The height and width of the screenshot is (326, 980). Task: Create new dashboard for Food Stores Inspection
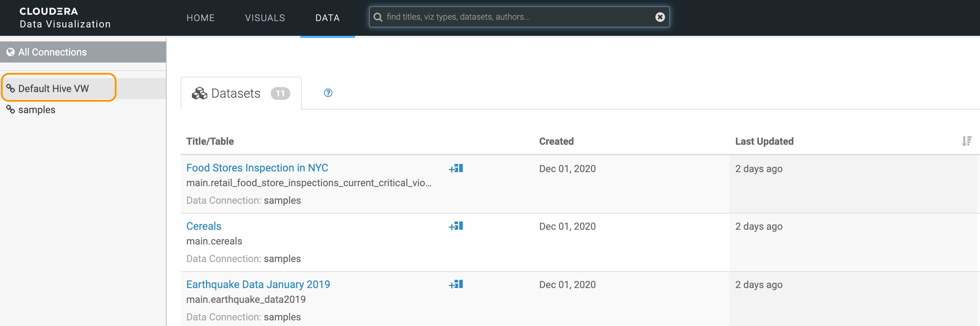coord(456,169)
